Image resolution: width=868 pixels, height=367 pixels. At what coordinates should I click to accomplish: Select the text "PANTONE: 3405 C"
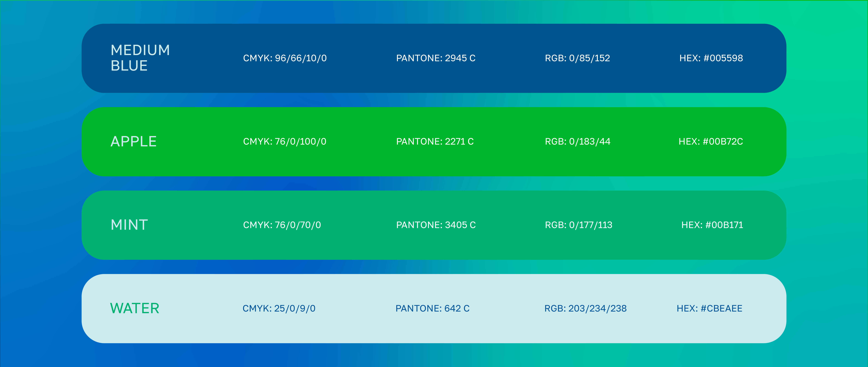pos(436,225)
